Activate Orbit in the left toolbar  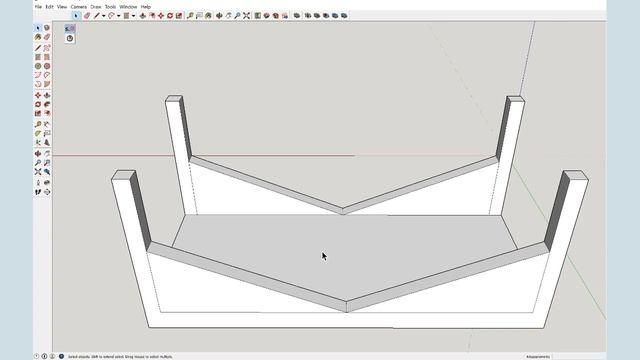pyautogui.click(x=38, y=153)
